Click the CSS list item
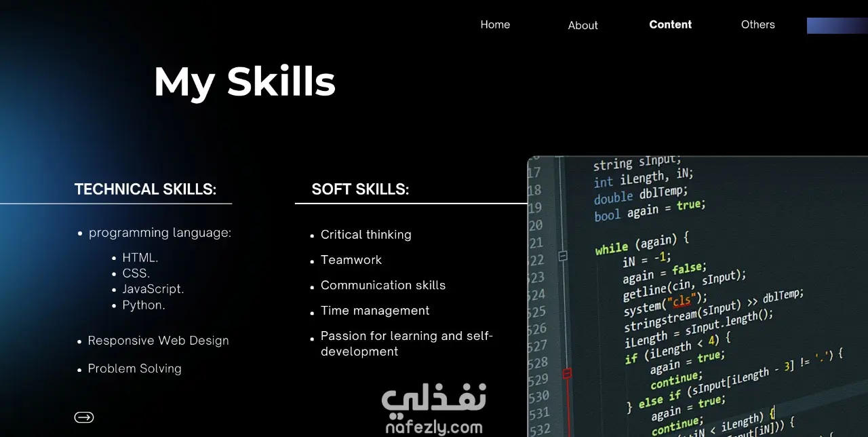868x437 pixels. pyautogui.click(x=136, y=273)
